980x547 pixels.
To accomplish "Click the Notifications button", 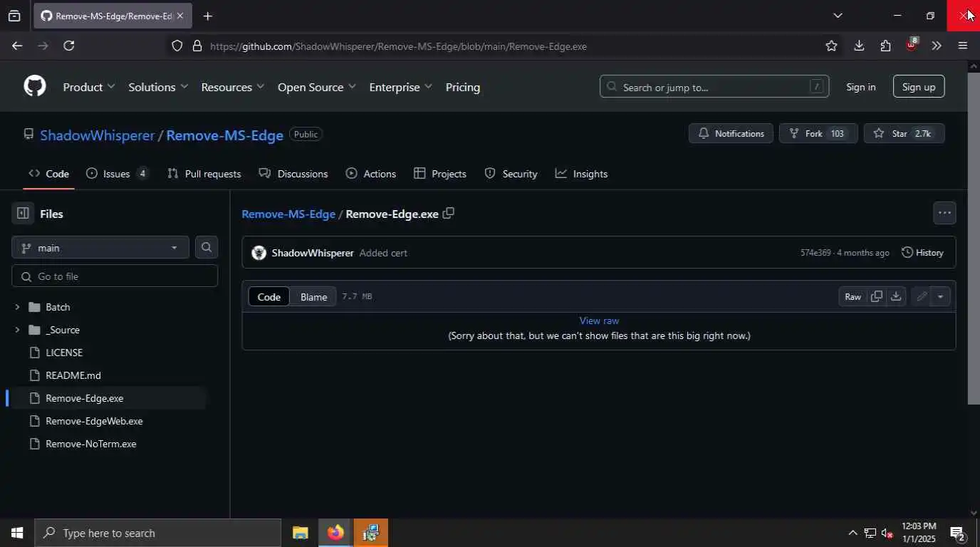I will pos(731,133).
